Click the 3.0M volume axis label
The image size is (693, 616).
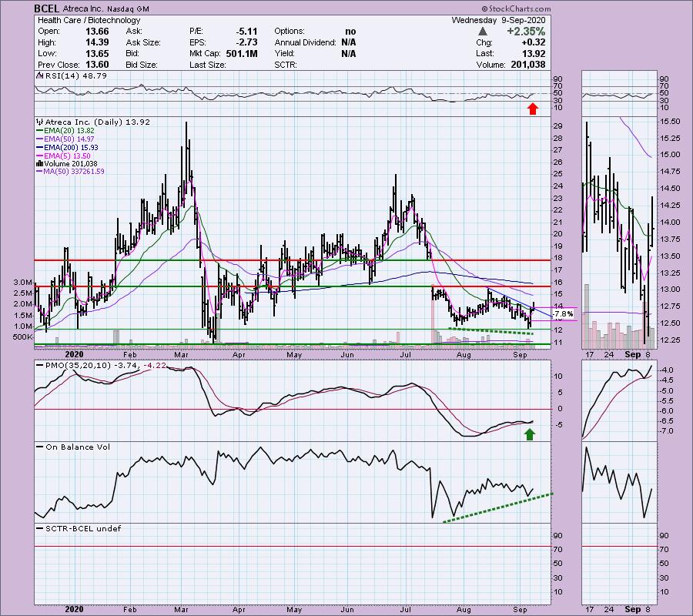point(22,282)
